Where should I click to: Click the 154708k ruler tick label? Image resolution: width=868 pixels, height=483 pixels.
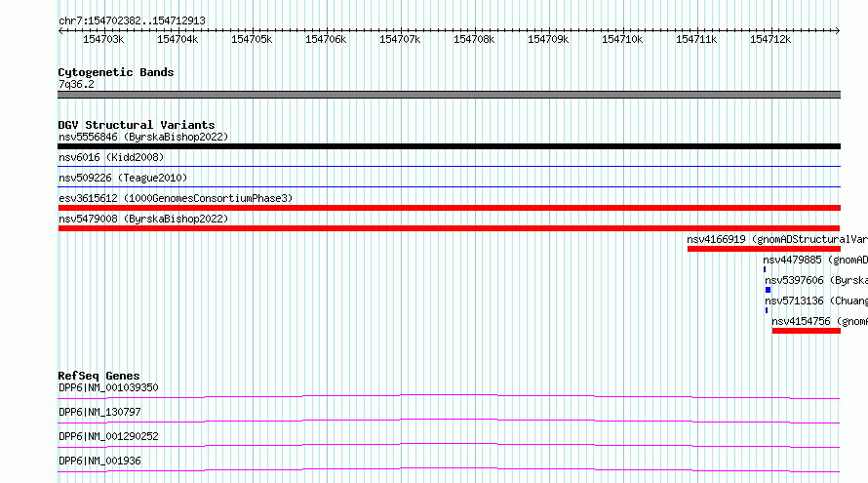[x=474, y=39]
